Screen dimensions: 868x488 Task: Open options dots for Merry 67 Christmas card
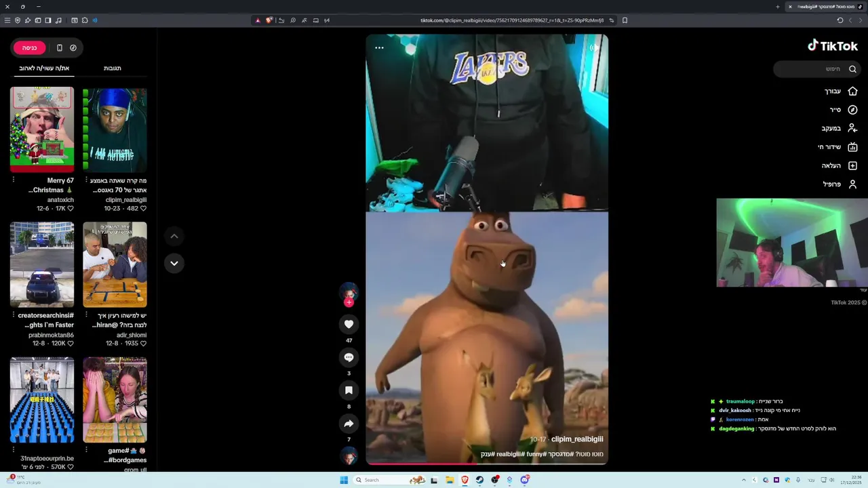[13, 180]
